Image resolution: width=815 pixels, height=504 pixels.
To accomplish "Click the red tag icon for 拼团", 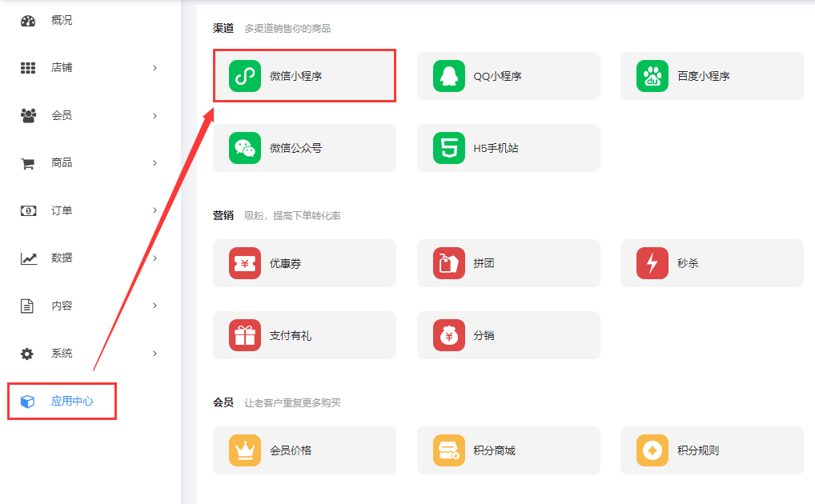I will click(x=449, y=263).
